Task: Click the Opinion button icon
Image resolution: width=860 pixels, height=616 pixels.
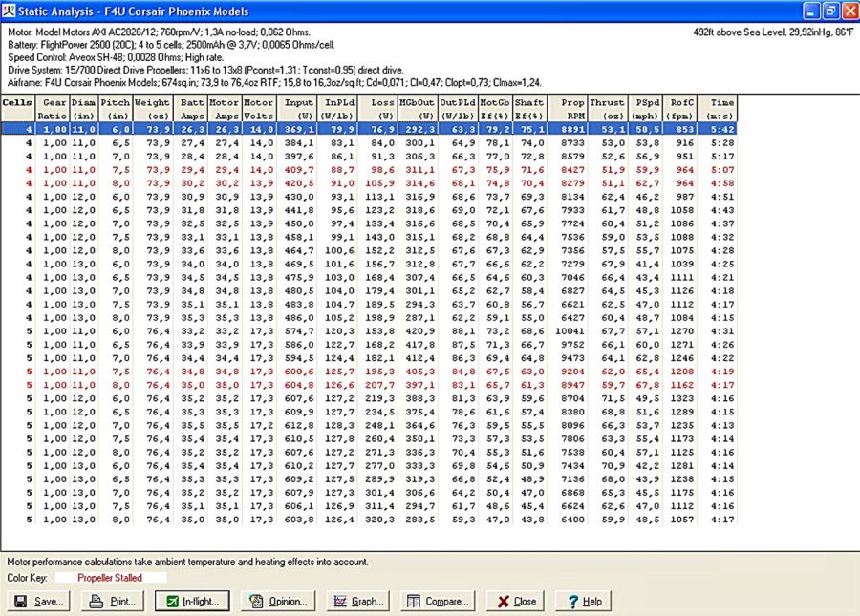Action: coord(255,602)
